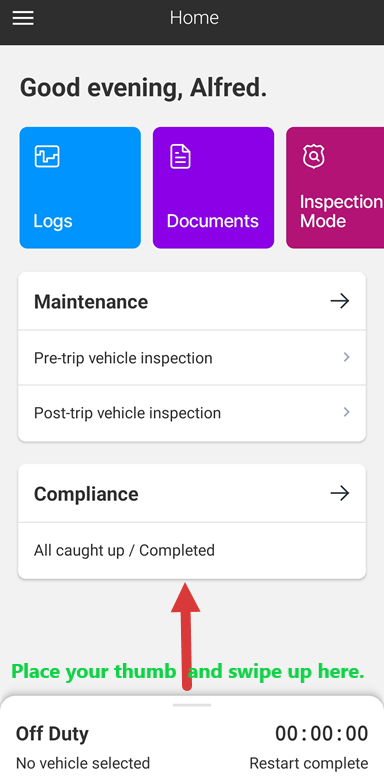
Task: Select Pre-trip vehicle inspection row
Action: (192, 358)
